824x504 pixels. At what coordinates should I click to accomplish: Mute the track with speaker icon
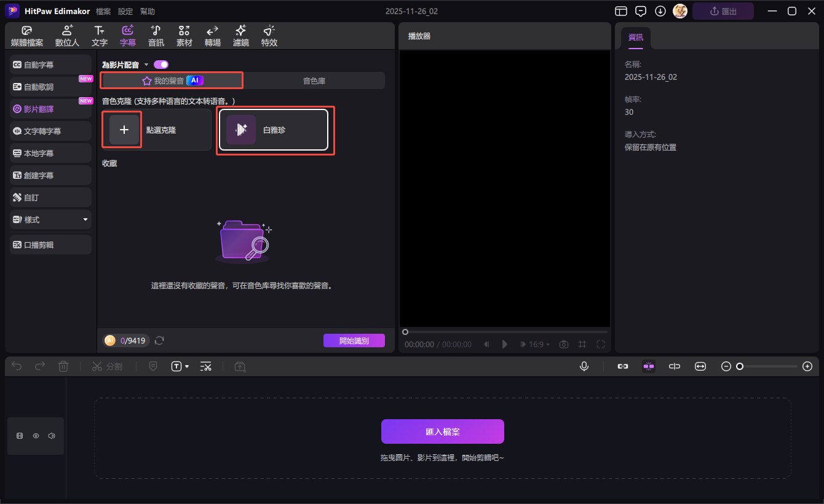coord(52,436)
